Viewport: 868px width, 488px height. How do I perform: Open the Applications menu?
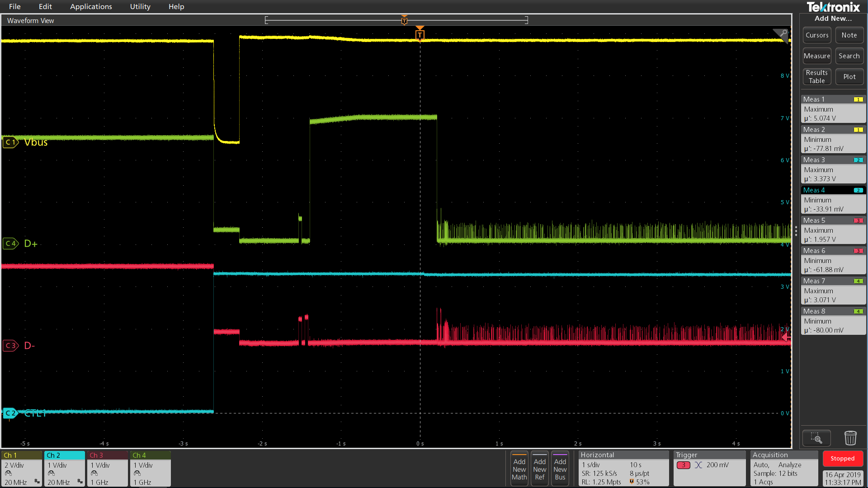(x=91, y=6)
